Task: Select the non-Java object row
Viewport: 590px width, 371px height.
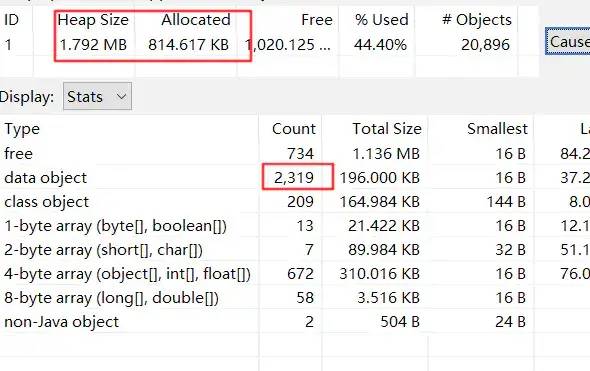Action: point(295,322)
